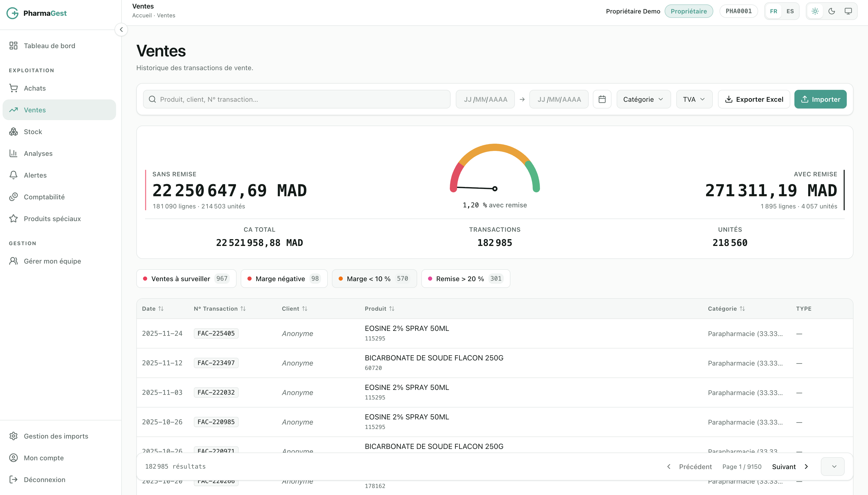Click the Analyses bar chart icon

(14, 153)
